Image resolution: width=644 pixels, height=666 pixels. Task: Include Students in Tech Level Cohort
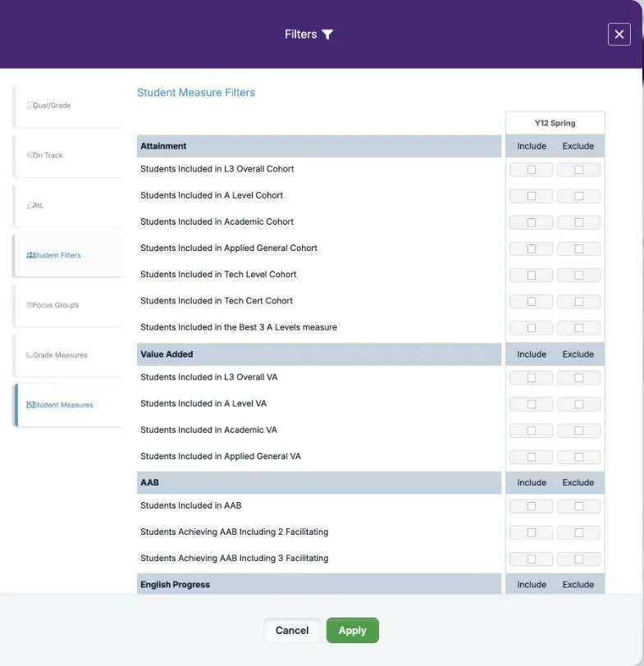(532, 275)
